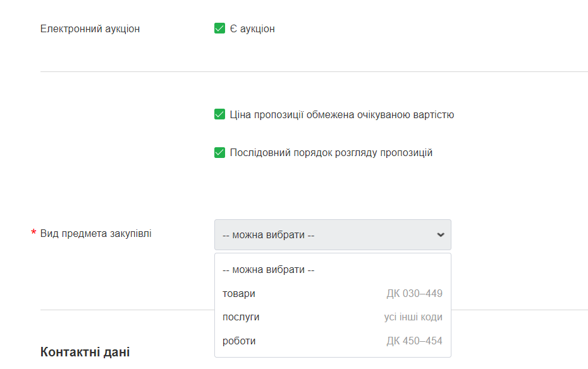Click the red required asterisk icon

[x=34, y=234]
